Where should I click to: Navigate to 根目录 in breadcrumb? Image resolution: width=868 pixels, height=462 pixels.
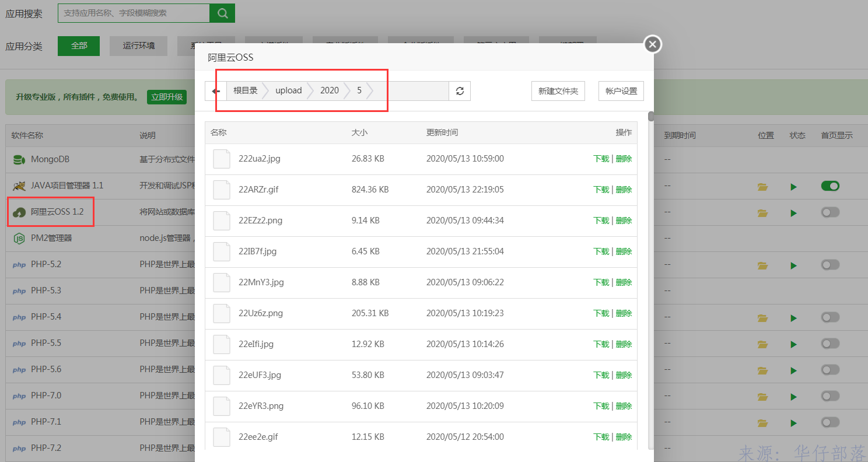click(x=246, y=91)
